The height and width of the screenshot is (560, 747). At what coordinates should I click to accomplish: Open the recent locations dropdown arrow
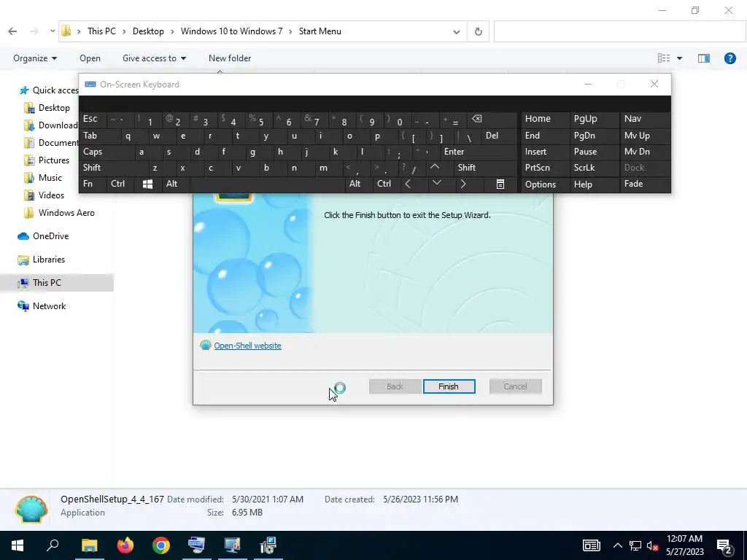53,31
